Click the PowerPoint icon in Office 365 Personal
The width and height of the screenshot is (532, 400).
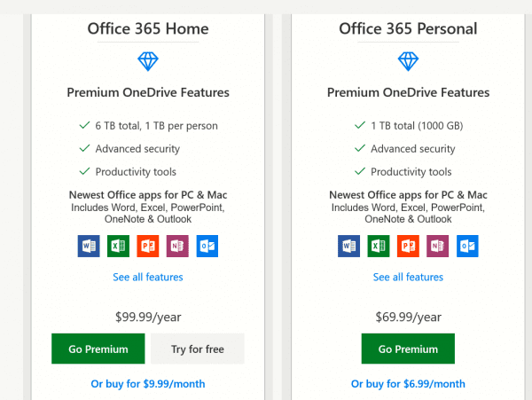408,246
